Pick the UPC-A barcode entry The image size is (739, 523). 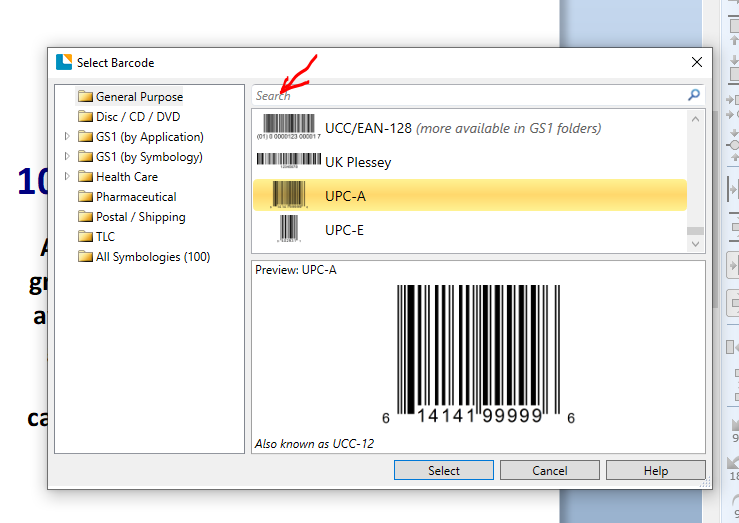345,196
